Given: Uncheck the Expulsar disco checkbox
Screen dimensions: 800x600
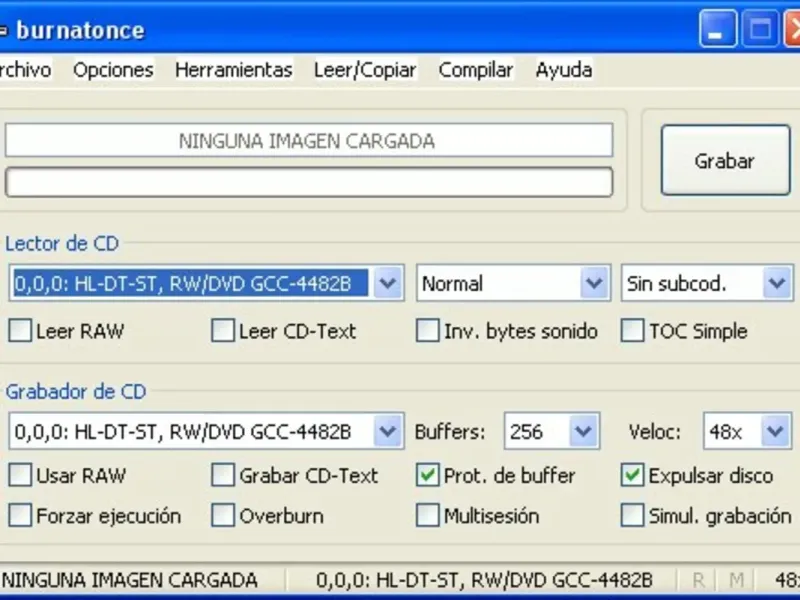Looking at the screenshot, I should 632,476.
